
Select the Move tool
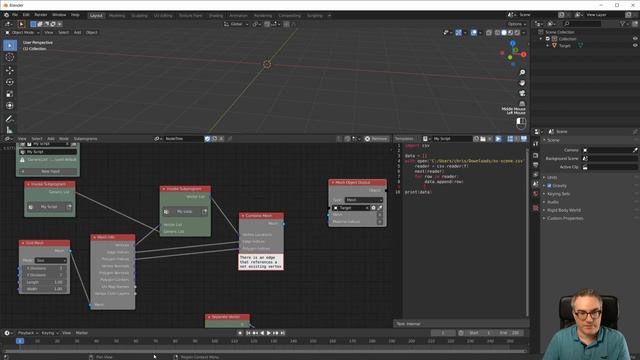[10, 70]
